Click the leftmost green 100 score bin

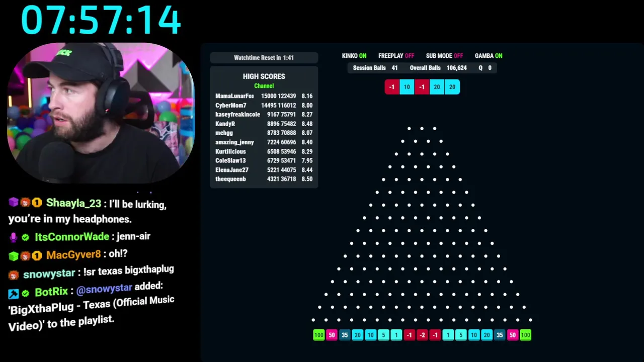[319, 335]
